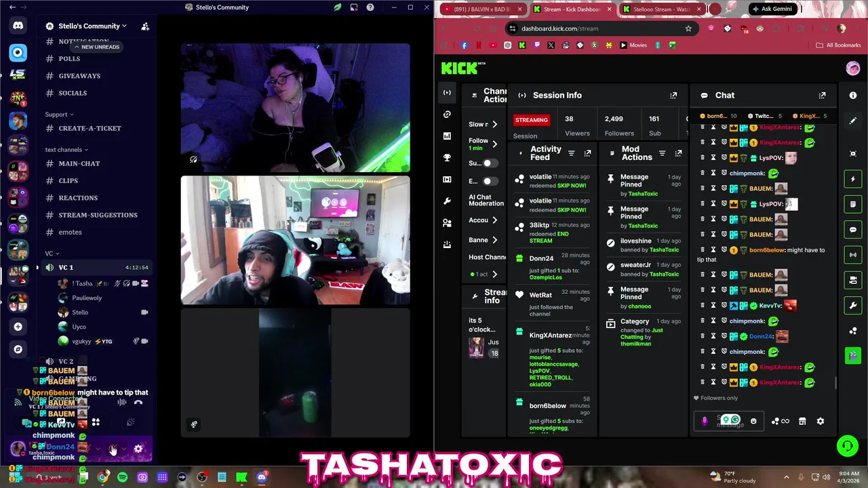Expand Follow 1 min channel action
Screen dimensions: 868x488
tap(494, 144)
